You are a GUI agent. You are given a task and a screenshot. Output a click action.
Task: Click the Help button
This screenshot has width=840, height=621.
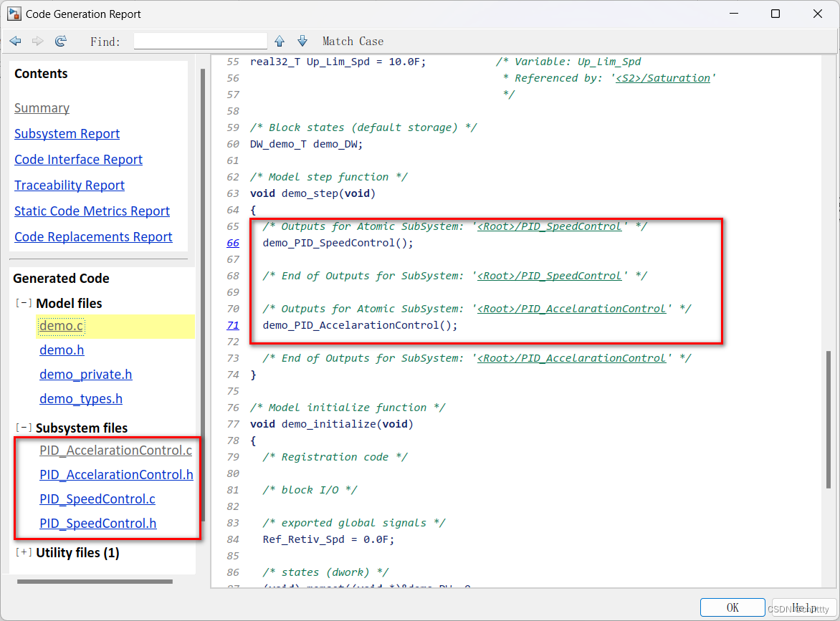coord(803,607)
